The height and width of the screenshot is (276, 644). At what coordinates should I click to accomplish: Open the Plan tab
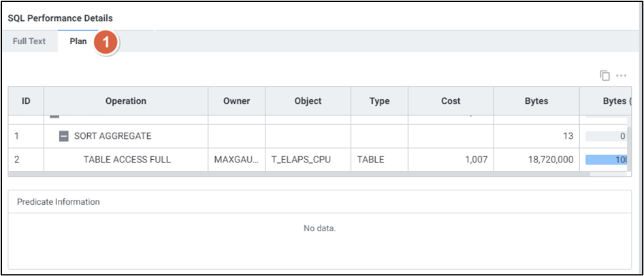click(x=78, y=41)
